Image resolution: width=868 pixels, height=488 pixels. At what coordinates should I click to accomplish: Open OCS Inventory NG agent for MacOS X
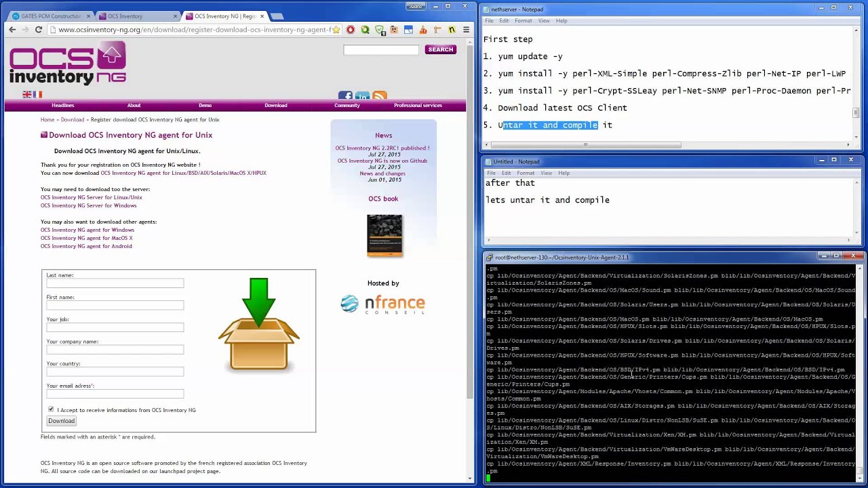click(86, 238)
